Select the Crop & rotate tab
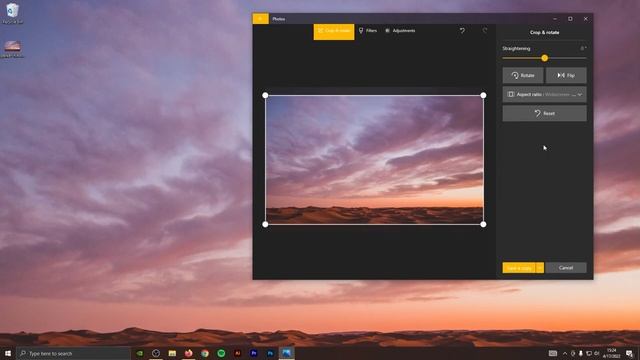Viewport: 640px width, 360px height. [x=334, y=31]
